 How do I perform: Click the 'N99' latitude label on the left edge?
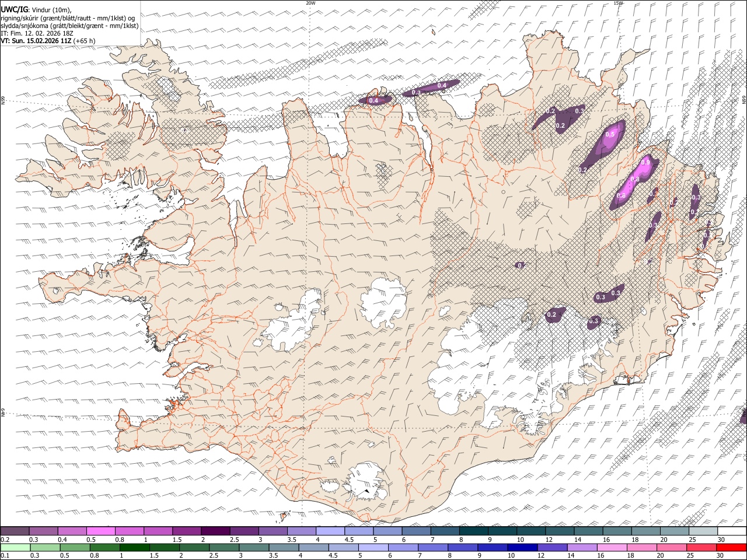[3, 100]
